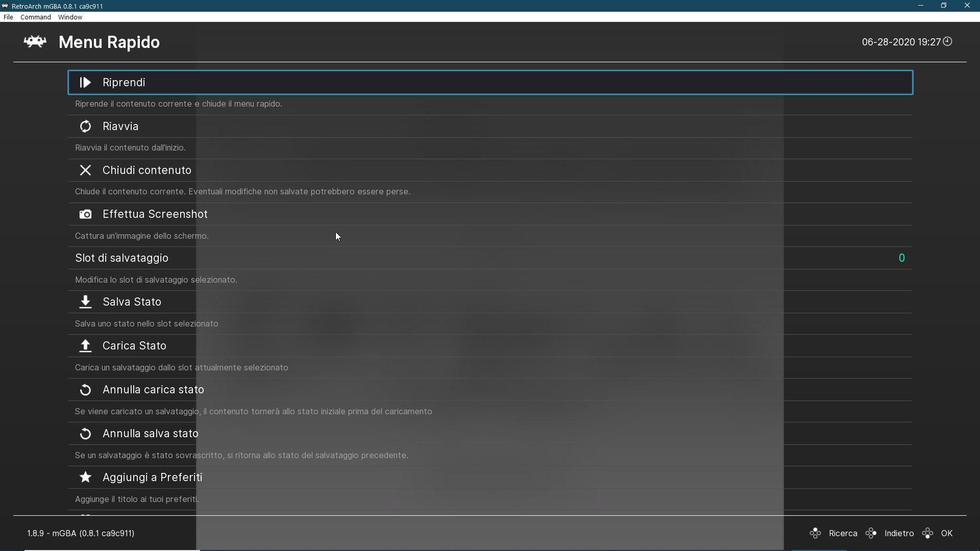Image resolution: width=980 pixels, height=551 pixels.
Task: Click the OK label in footer
Action: [947, 533]
